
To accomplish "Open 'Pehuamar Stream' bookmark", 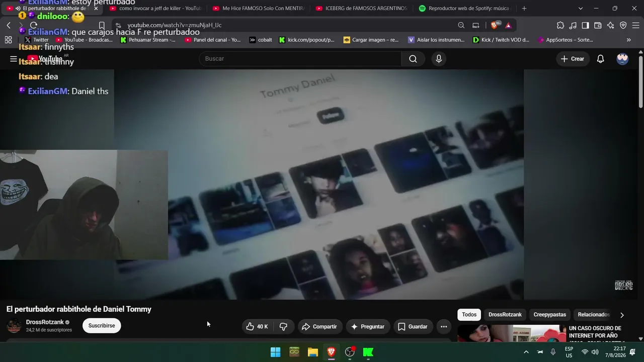I will [148, 40].
